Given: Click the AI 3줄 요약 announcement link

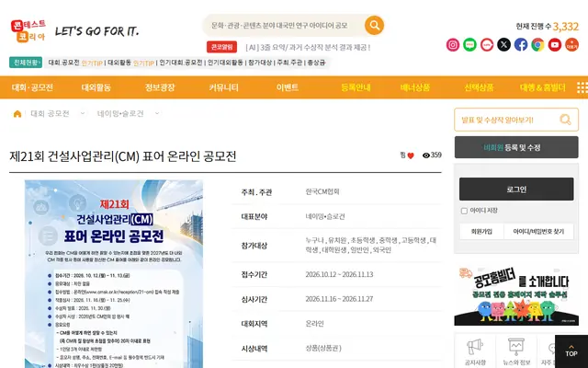Looking at the screenshot, I should 308,47.
